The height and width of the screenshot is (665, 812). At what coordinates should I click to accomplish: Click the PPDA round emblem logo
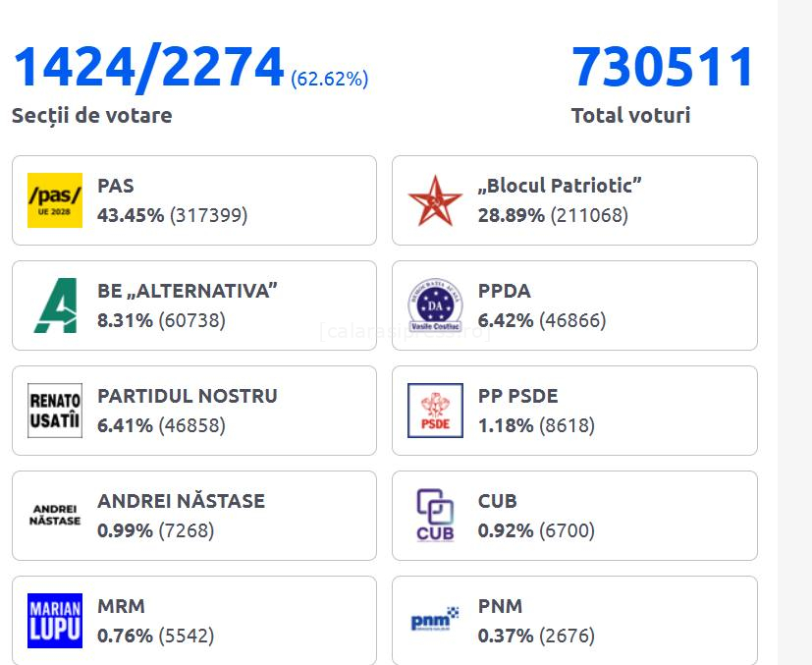click(x=435, y=305)
